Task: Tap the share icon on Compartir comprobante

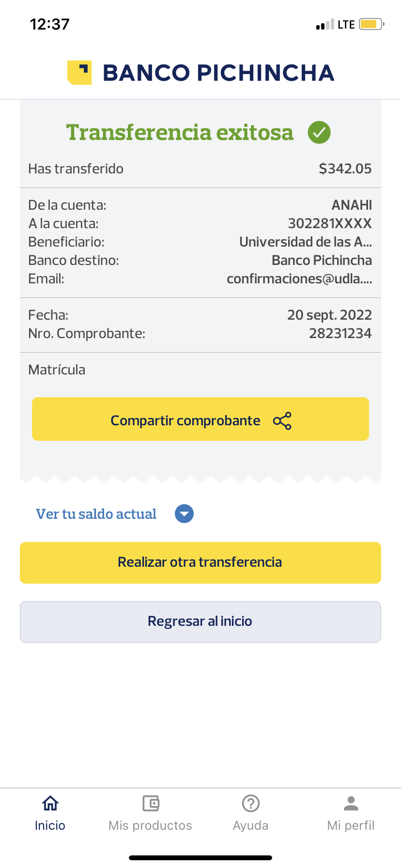Action: [x=282, y=421]
